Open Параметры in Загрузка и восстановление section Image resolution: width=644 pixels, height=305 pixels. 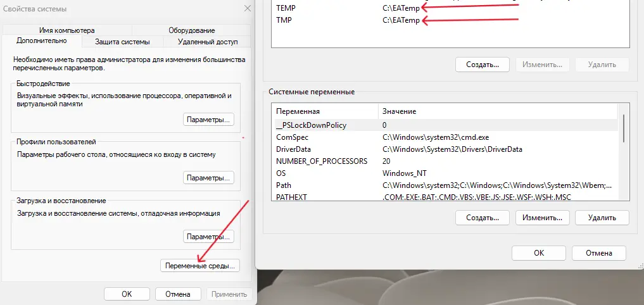coord(208,237)
